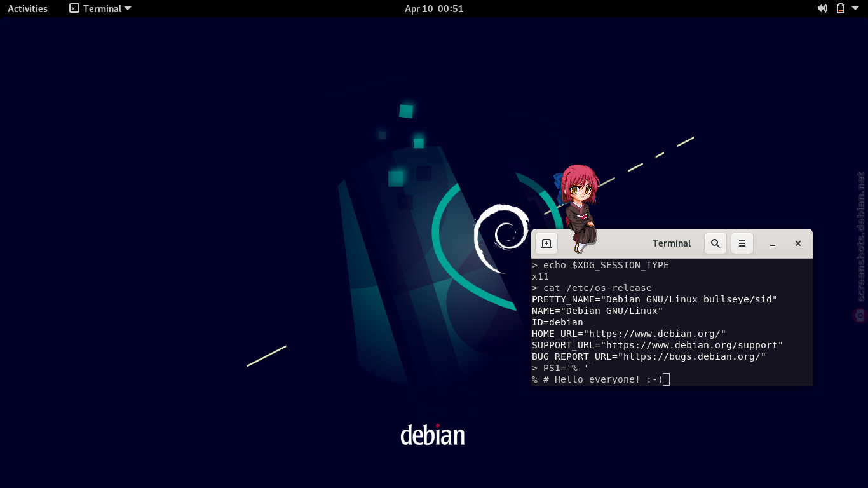
Task: Click the 'ID=debian' line
Action: click(557, 322)
